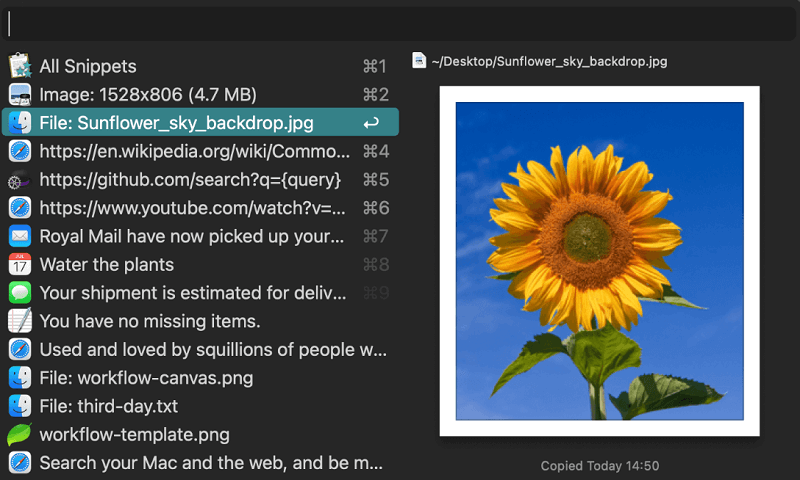
Task: Click the ⌘1 shortcut label
Action: coord(375,66)
